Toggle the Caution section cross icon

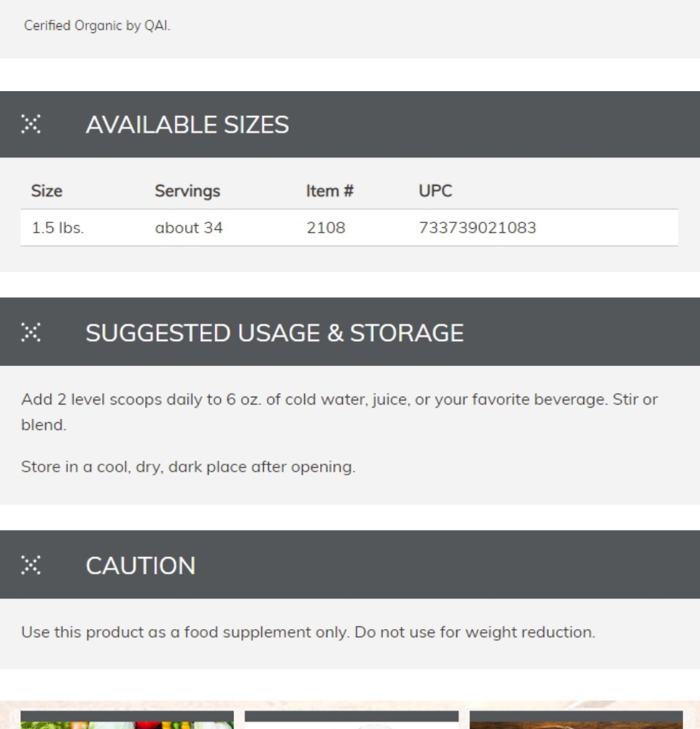(31, 565)
